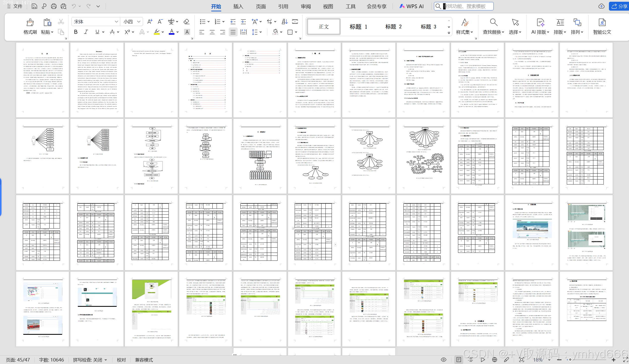The width and height of the screenshot is (629, 364).
Task: Switch to the 插入 ribbon tab
Action: pyautogui.click(x=238, y=6)
